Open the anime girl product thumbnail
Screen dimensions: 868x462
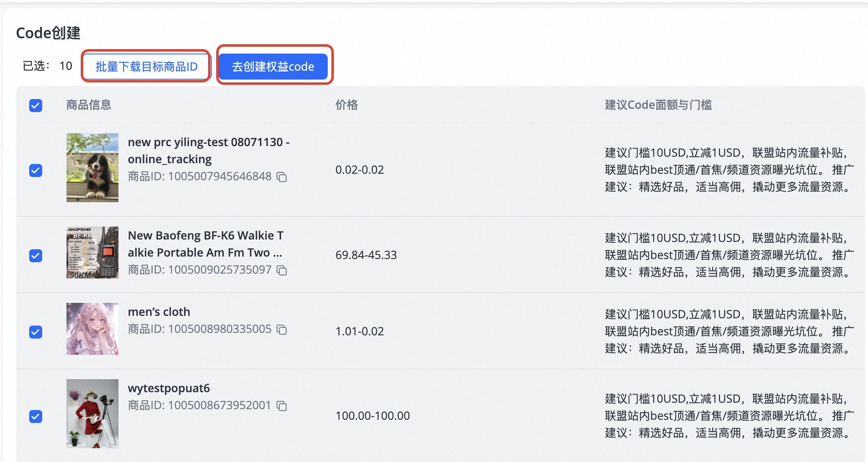[92, 329]
